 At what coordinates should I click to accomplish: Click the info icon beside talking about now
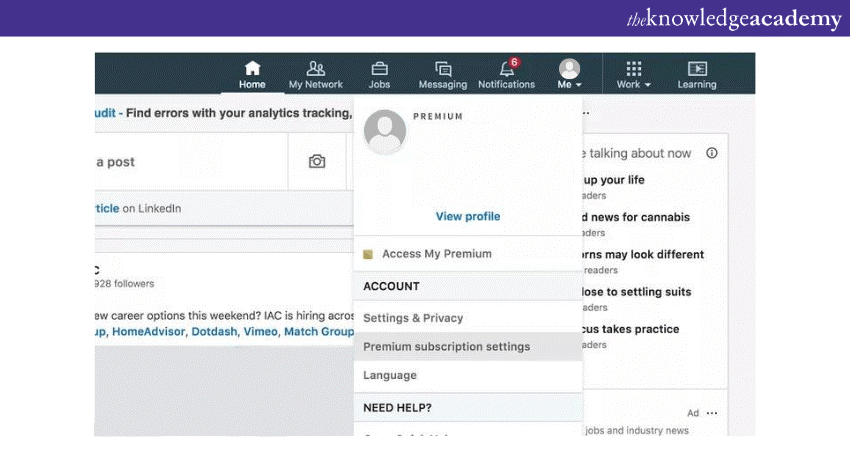[x=712, y=153]
